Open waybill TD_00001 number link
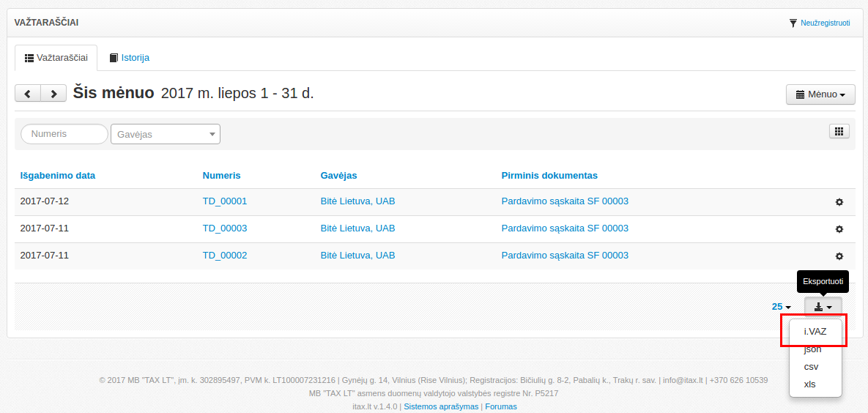 (224, 201)
